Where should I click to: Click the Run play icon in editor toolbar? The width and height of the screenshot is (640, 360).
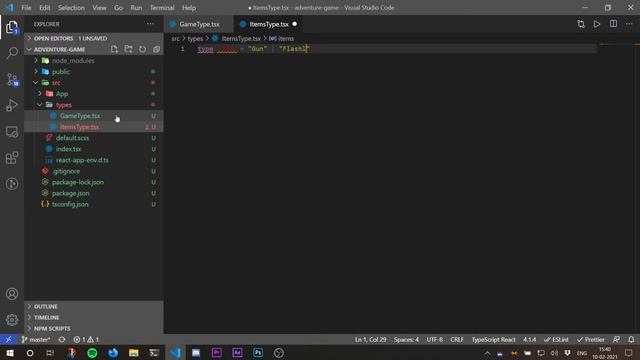(597, 24)
